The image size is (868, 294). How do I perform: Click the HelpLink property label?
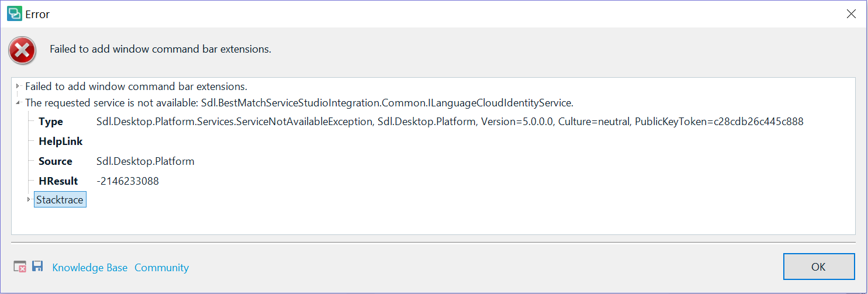click(x=61, y=141)
